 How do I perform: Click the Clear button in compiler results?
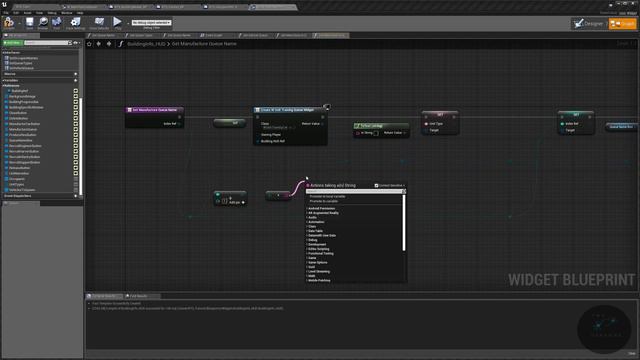[x=632, y=353]
